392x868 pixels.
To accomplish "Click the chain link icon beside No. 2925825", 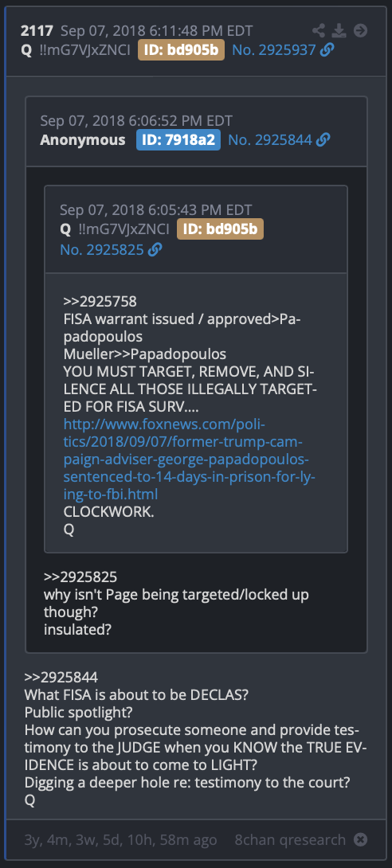I will click(155, 250).
